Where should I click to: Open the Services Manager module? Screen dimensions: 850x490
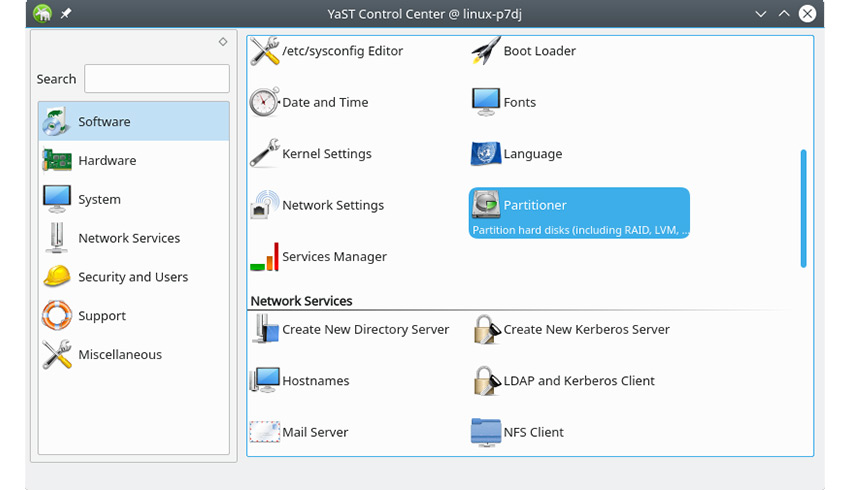(x=334, y=257)
